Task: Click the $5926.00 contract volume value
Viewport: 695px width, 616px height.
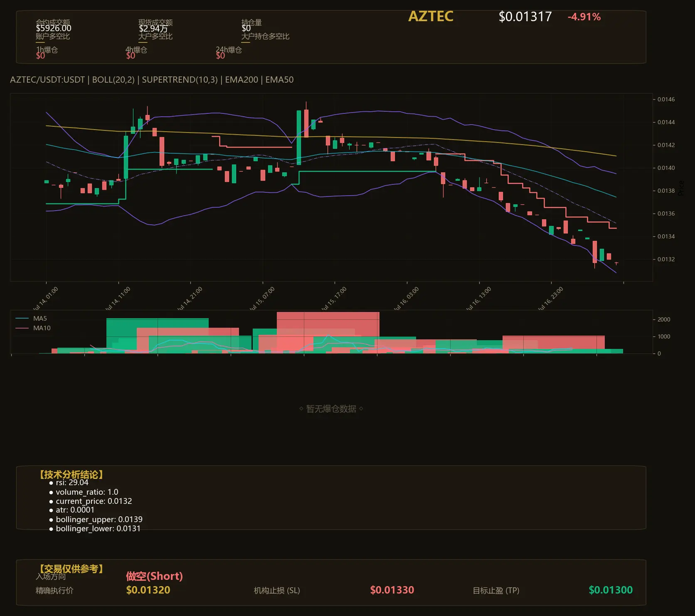Action: click(54, 28)
